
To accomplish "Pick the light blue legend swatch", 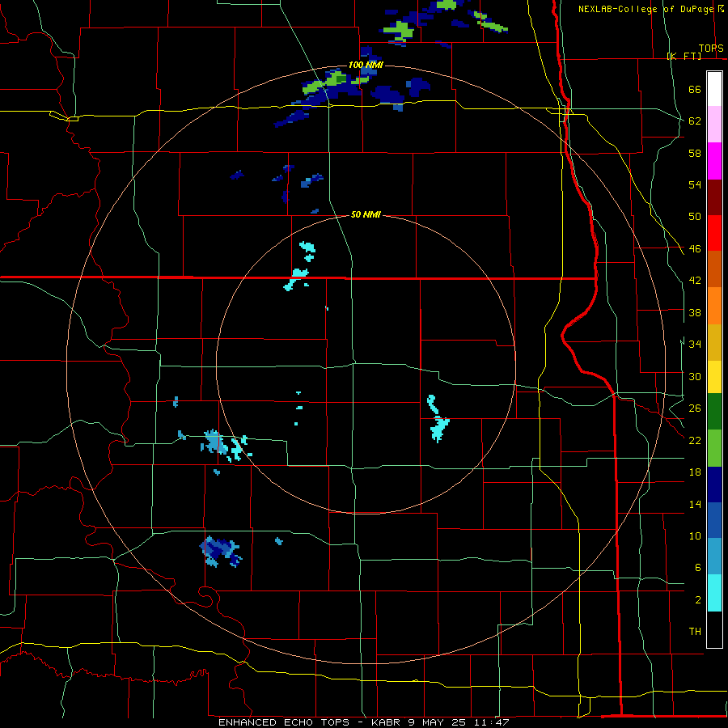I will pyautogui.click(x=714, y=557).
